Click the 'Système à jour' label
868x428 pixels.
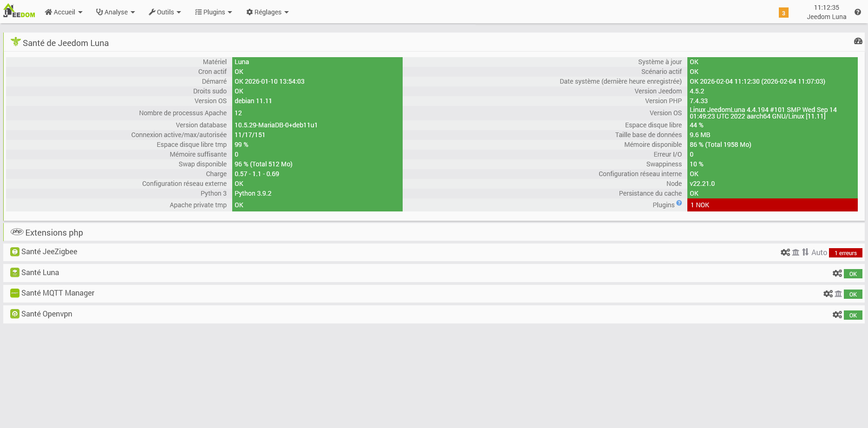coord(660,62)
